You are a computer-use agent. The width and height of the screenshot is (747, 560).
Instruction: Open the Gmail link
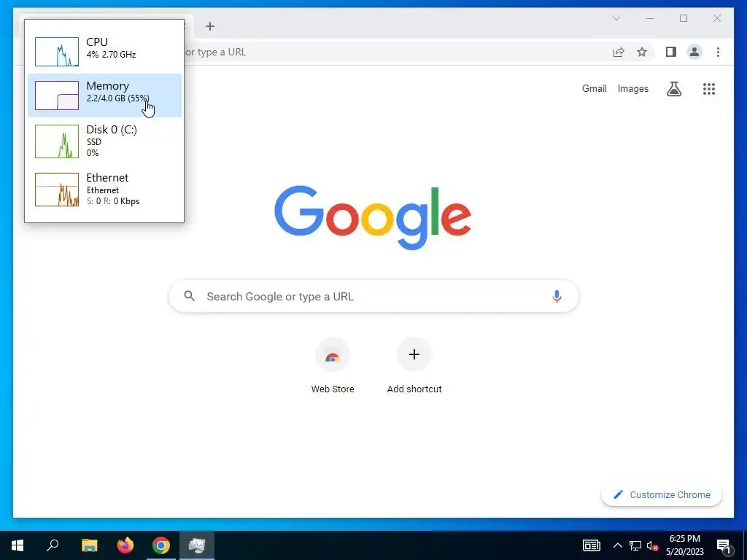coord(594,88)
